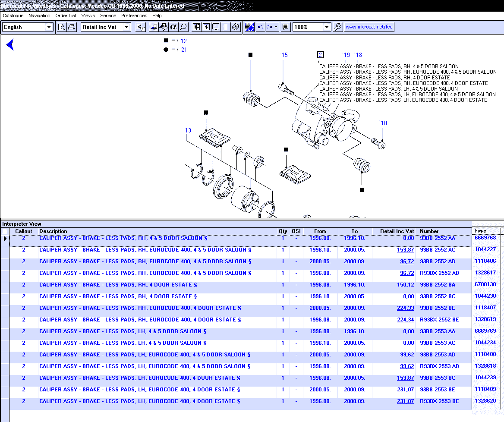Screen dimensions: 504x422
Task: Click the 231,07 price for R93BX 2553 BE
Action: click(405, 401)
